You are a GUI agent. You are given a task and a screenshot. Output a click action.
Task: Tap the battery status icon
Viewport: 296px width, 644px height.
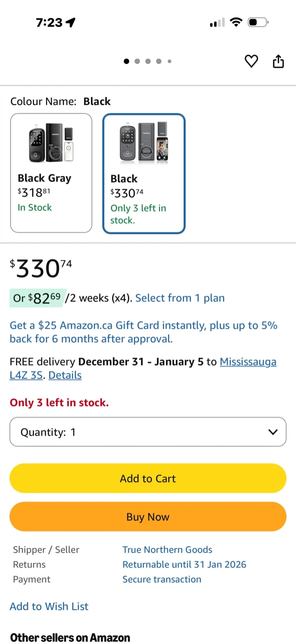pyautogui.click(x=258, y=22)
